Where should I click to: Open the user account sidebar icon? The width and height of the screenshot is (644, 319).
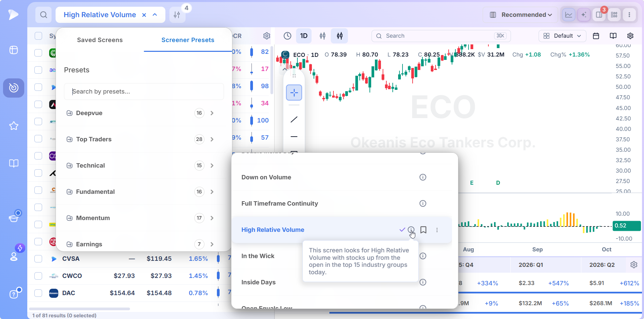[14, 256]
